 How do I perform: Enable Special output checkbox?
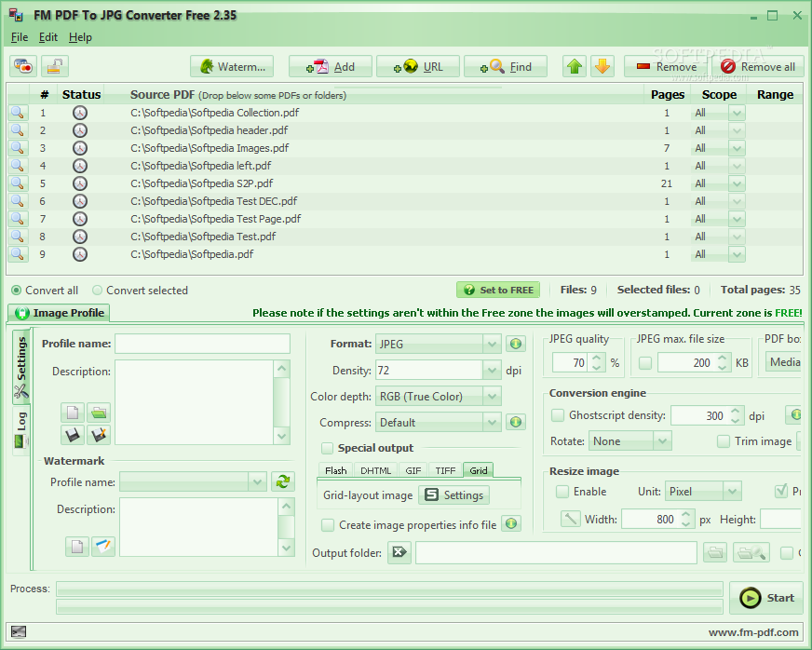click(x=327, y=448)
